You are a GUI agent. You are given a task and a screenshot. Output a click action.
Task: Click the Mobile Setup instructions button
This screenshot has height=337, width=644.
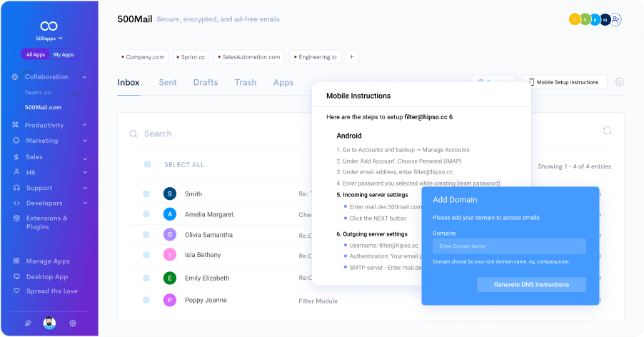point(564,82)
